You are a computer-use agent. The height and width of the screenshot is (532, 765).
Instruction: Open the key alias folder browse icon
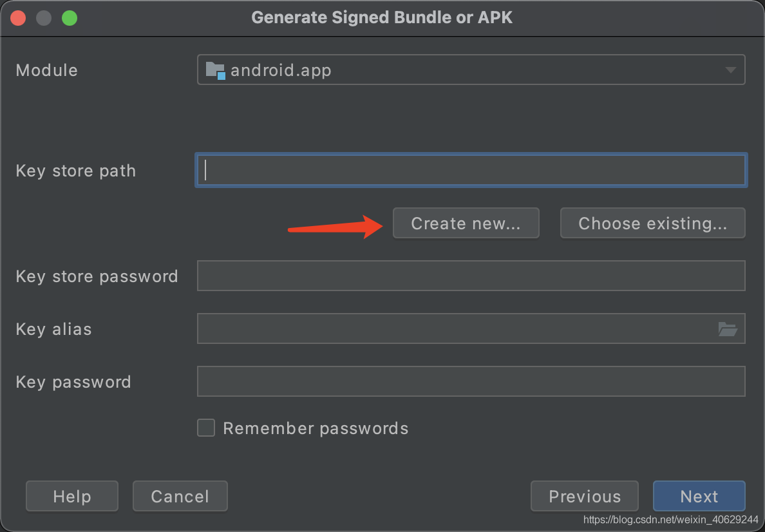pyautogui.click(x=728, y=329)
